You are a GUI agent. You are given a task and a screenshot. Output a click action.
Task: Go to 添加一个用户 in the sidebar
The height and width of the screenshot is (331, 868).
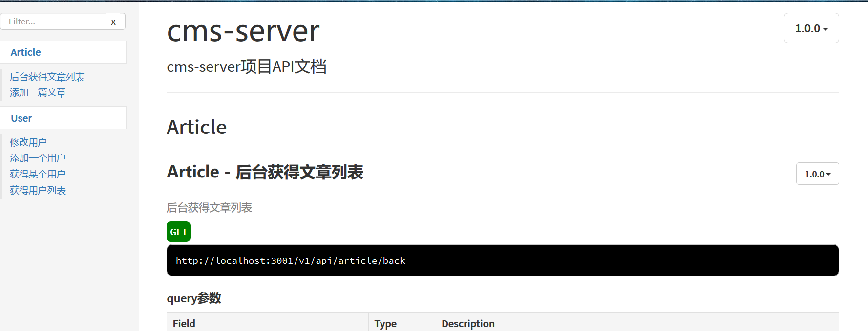click(x=38, y=158)
